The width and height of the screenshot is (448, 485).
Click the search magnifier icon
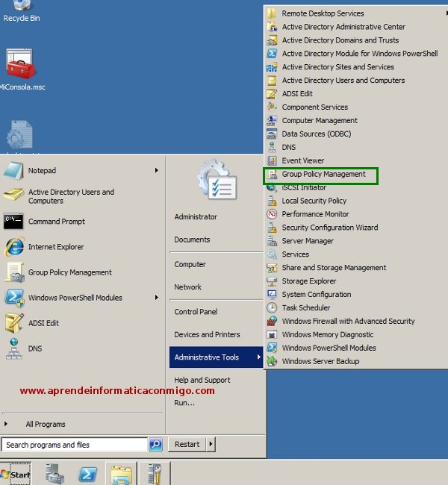[x=155, y=445]
